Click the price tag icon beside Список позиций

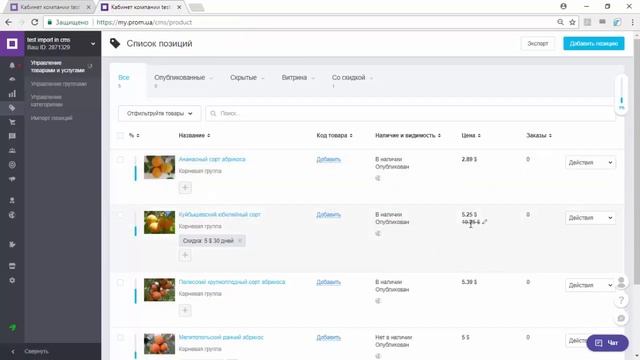(115, 43)
